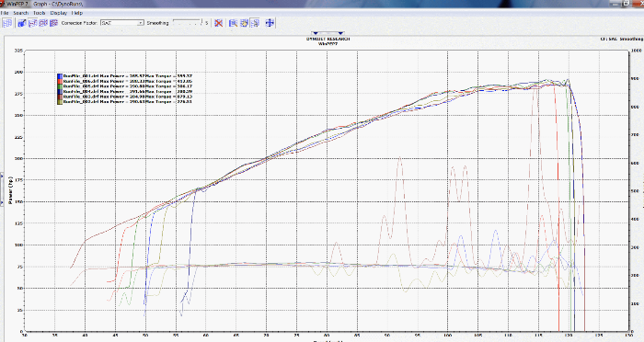This screenshot has width=644, height=342.
Task: Select RunFile_002.drf legend entry text
Action: [128, 101]
